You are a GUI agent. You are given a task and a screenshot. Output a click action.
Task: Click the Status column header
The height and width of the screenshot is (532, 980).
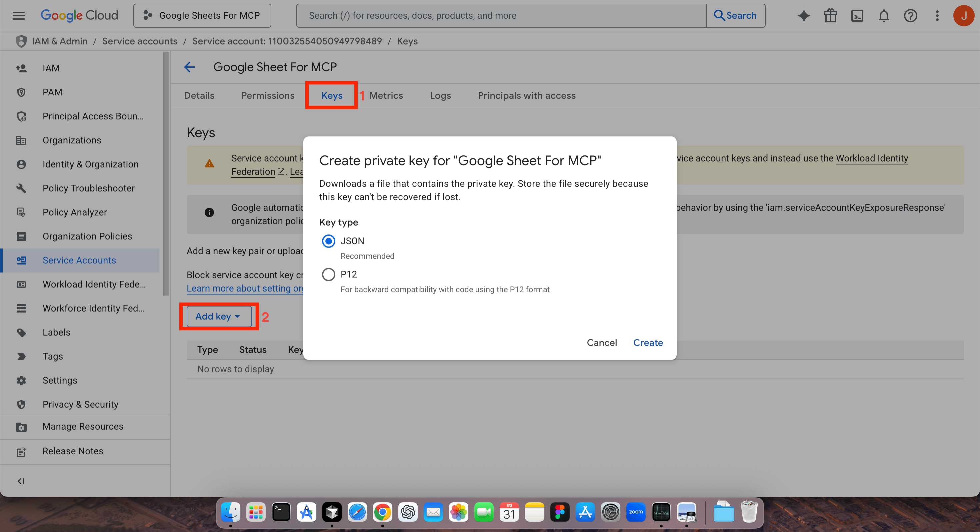pyautogui.click(x=253, y=350)
